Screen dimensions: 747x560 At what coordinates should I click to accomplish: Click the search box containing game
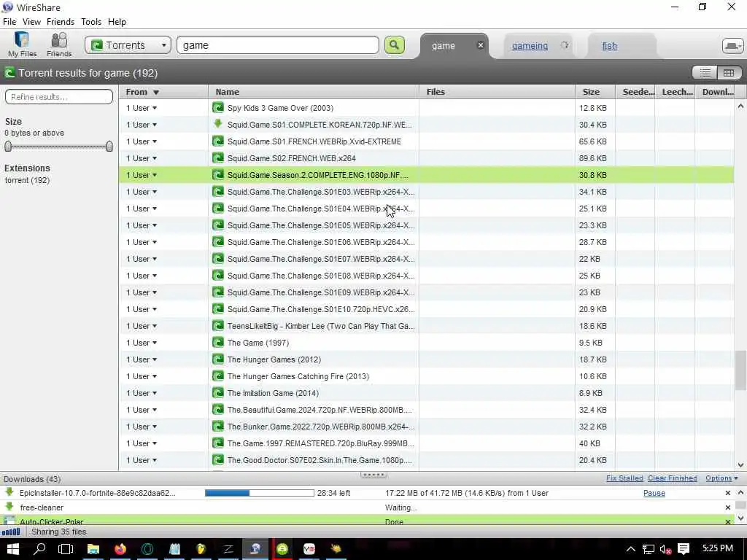278,45
